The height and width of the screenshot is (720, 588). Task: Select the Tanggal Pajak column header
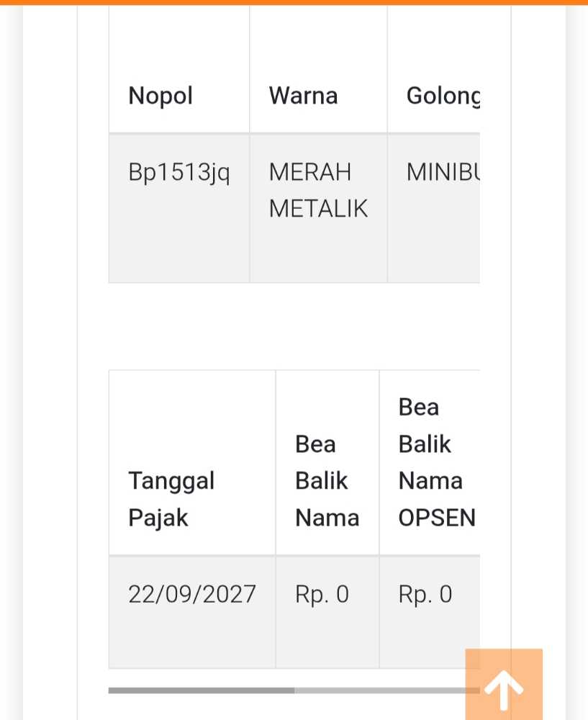click(171, 499)
